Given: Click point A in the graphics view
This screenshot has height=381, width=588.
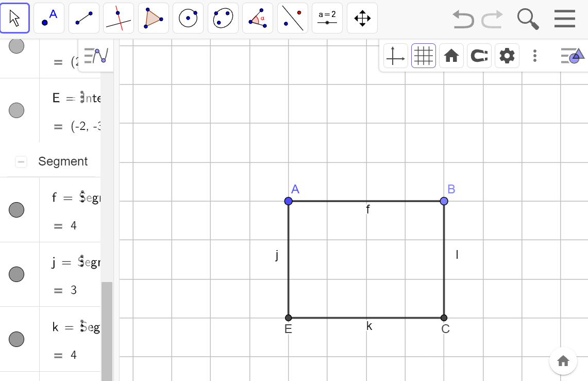Looking at the screenshot, I should 289,202.
